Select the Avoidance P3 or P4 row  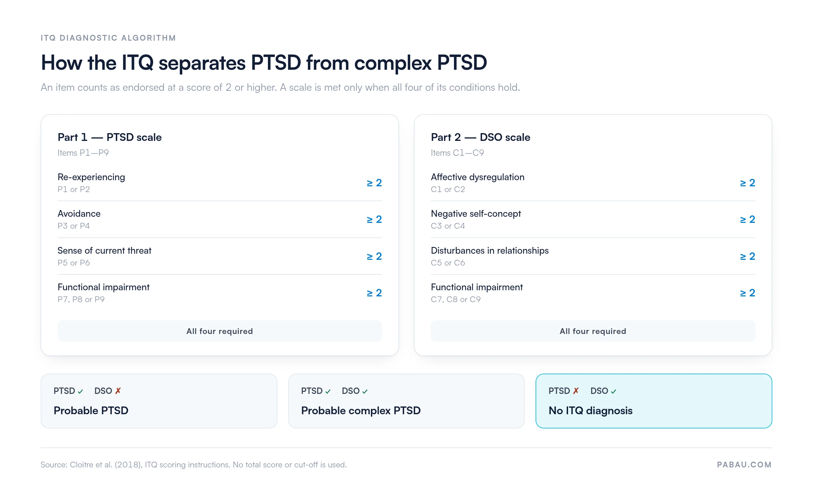220,219
